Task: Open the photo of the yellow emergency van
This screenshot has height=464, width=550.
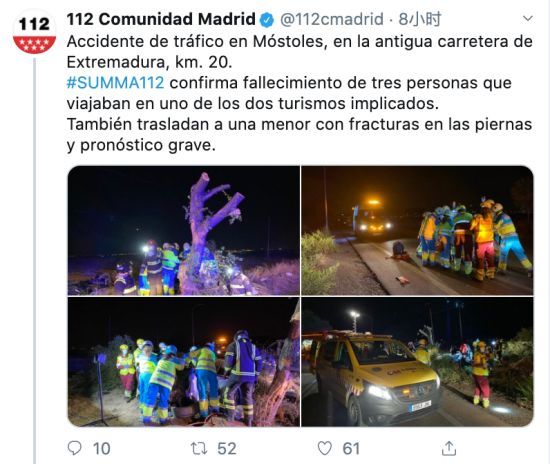Action: pos(417,362)
